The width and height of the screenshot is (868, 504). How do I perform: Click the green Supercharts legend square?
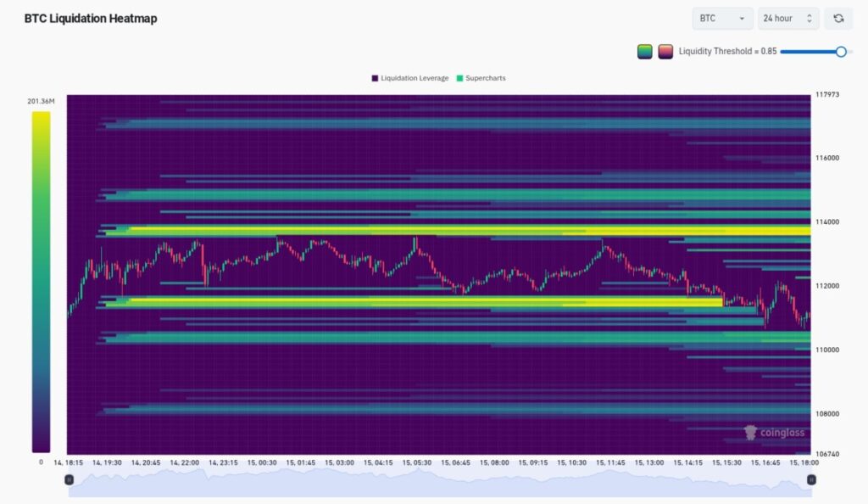pyautogui.click(x=462, y=77)
